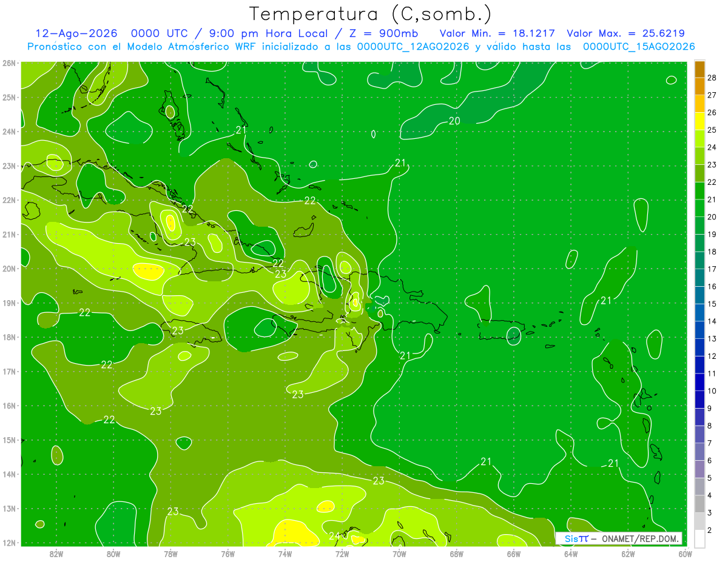Click the color bar label "14"

coord(712,321)
